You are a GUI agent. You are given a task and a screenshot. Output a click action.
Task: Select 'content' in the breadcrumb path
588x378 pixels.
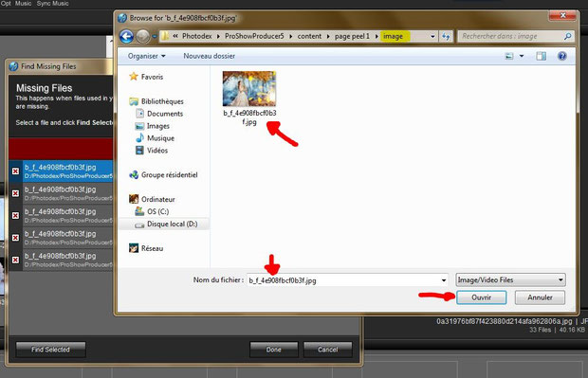[309, 36]
